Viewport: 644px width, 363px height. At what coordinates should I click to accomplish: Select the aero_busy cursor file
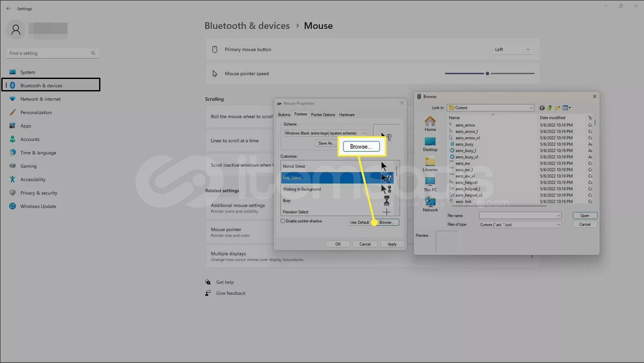pos(464,144)
